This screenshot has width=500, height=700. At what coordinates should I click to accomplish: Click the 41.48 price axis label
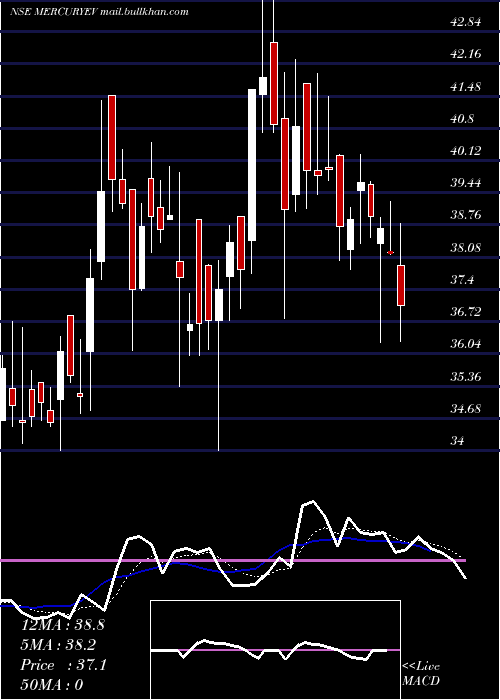point(466,87)
